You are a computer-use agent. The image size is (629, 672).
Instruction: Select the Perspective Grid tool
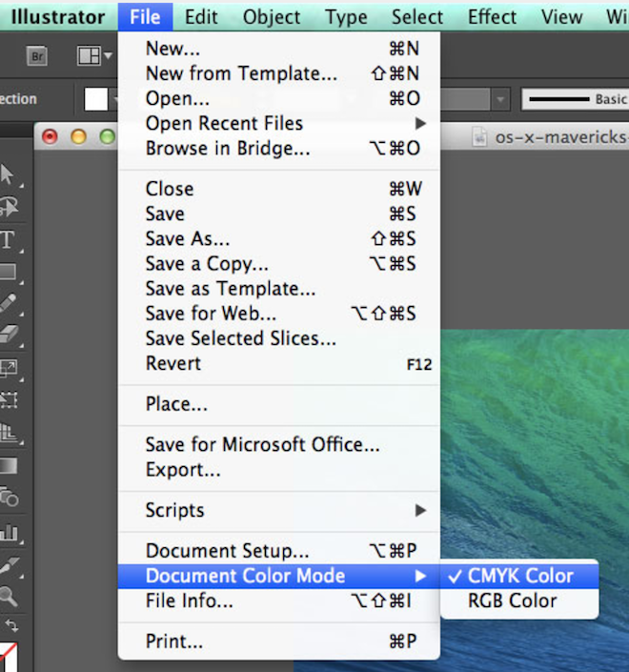tap(8, 432)
